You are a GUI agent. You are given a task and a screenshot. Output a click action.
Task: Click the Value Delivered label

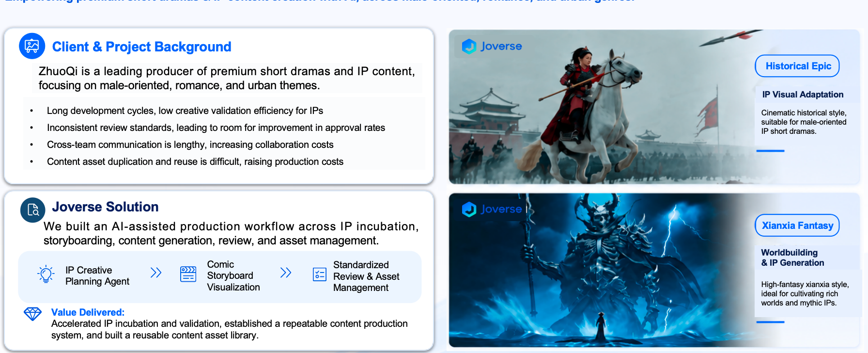[x=88, y=312]
